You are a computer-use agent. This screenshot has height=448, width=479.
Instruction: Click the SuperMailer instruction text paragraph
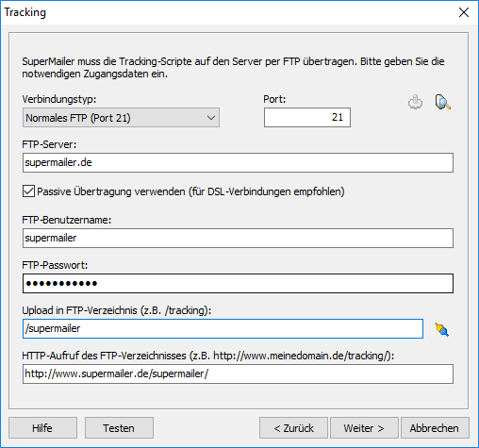click(x=233, y=67)
